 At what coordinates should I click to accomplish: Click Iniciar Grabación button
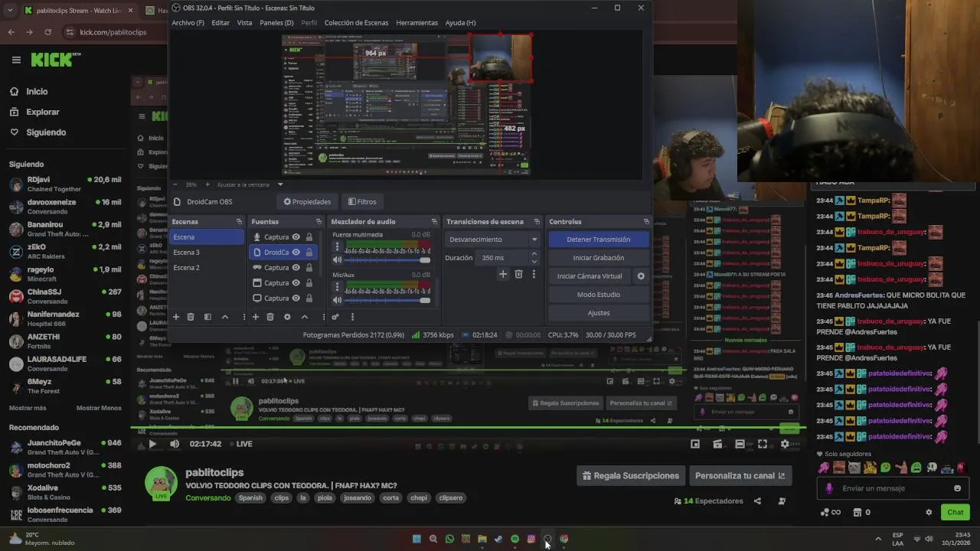[599, 258]
